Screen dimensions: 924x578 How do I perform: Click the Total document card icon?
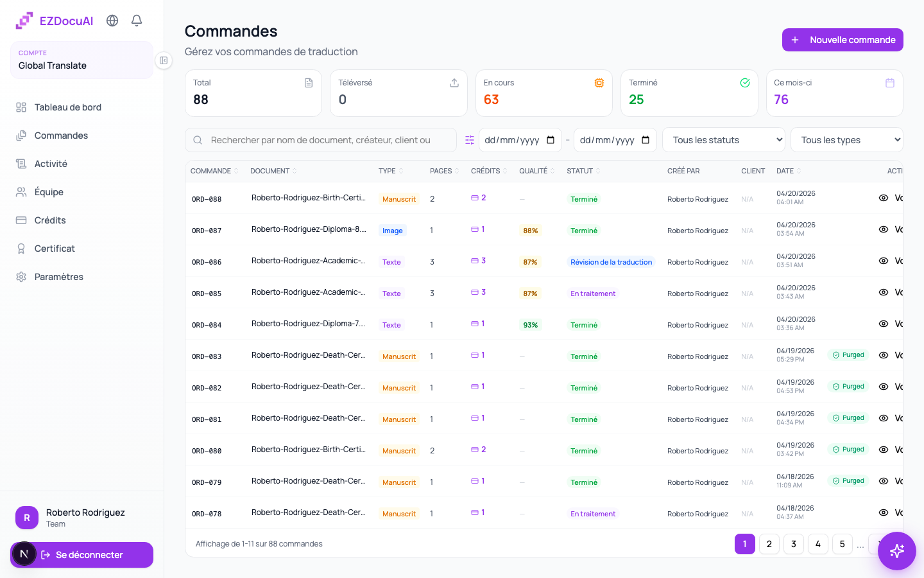pos(309,83)
